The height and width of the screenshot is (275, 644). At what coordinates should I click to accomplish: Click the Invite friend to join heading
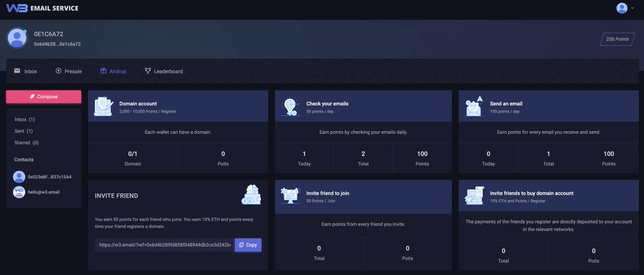coord(328,193)
